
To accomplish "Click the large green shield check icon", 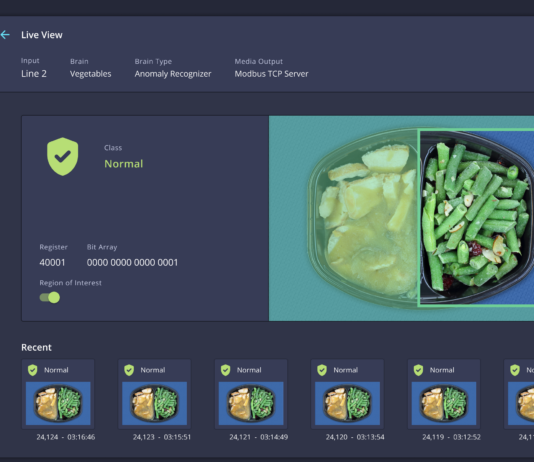I will [x=63, y=157].
